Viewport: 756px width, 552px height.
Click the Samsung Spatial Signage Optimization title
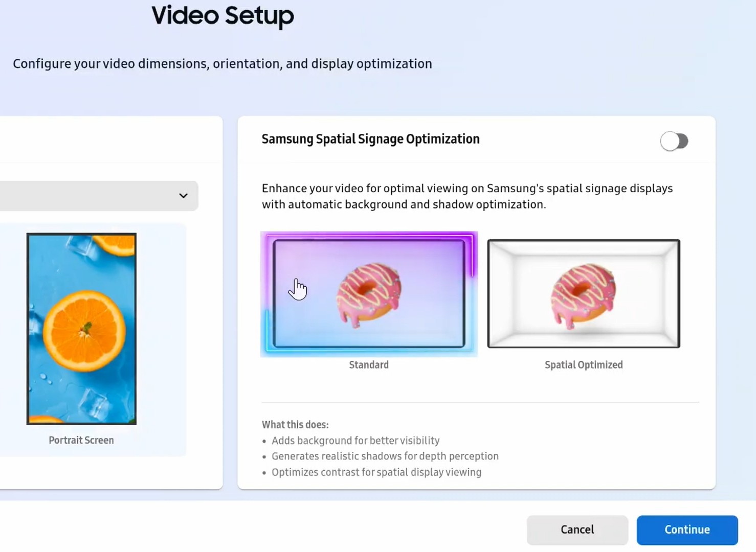click(x=370, y=139)
